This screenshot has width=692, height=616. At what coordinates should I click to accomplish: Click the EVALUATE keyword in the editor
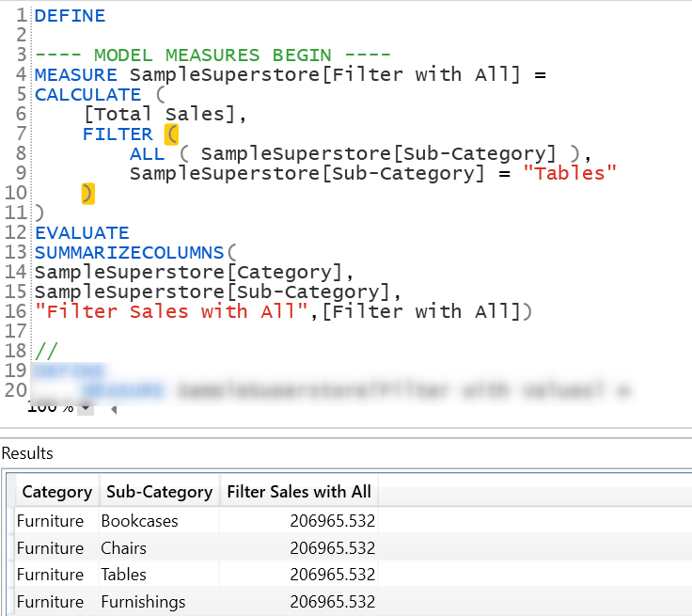(x=82, y=232)
